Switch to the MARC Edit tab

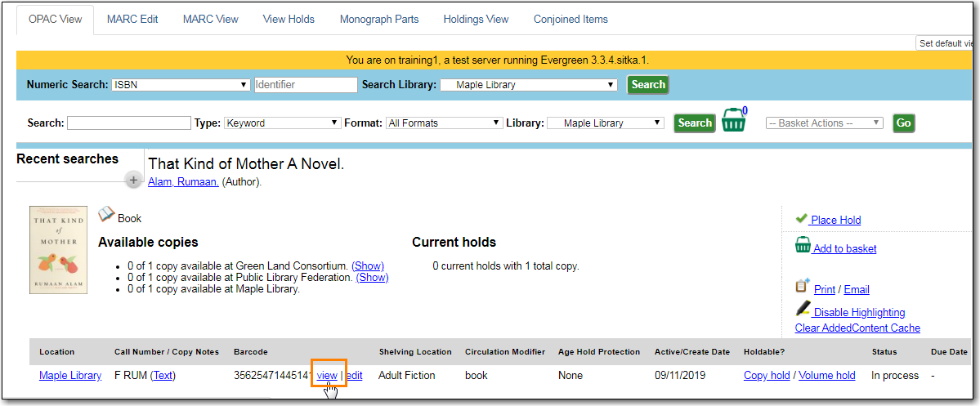click(x=132, y=19)
